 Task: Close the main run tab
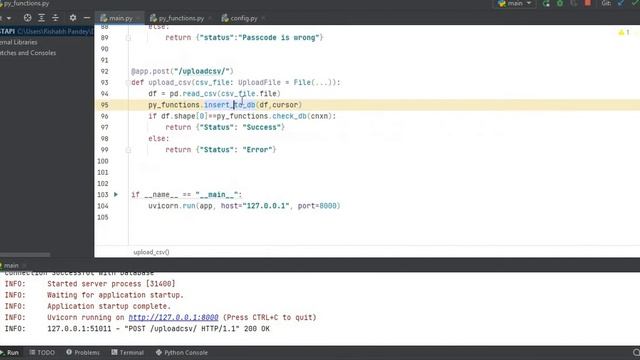pos(24,265)
